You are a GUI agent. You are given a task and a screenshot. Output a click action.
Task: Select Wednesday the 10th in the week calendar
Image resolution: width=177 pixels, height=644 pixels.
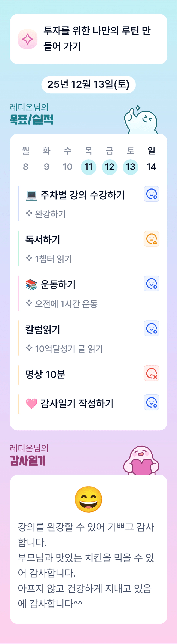(67, 167)
